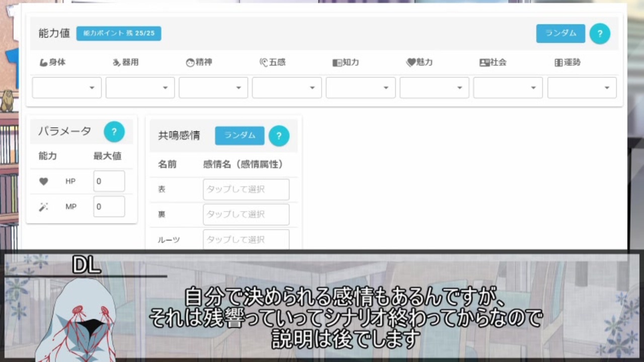Click the 名前 column header
The width and height of the screenshot is (644, 362).
point(167,164)
